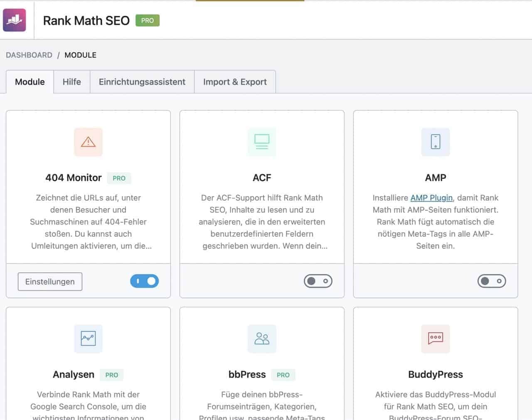Click the Rank Math SEO header title
This screenshot has width=532, height=420.
(86, 20)
